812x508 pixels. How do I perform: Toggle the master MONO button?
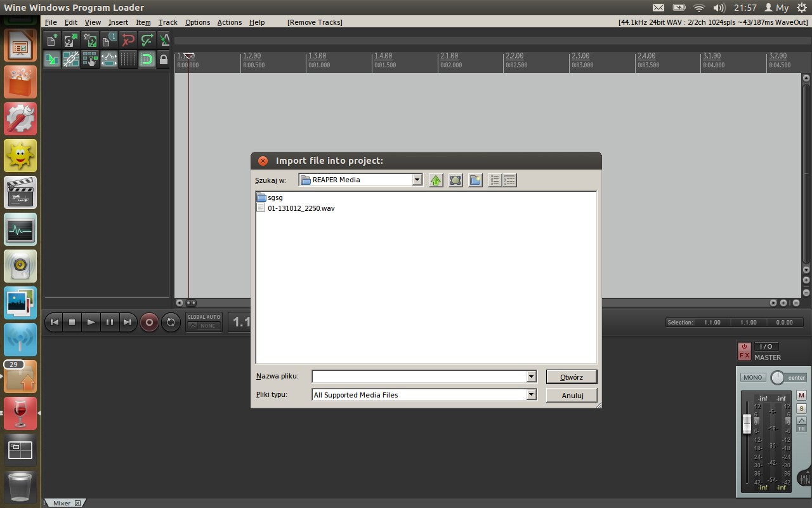[753, 377]
